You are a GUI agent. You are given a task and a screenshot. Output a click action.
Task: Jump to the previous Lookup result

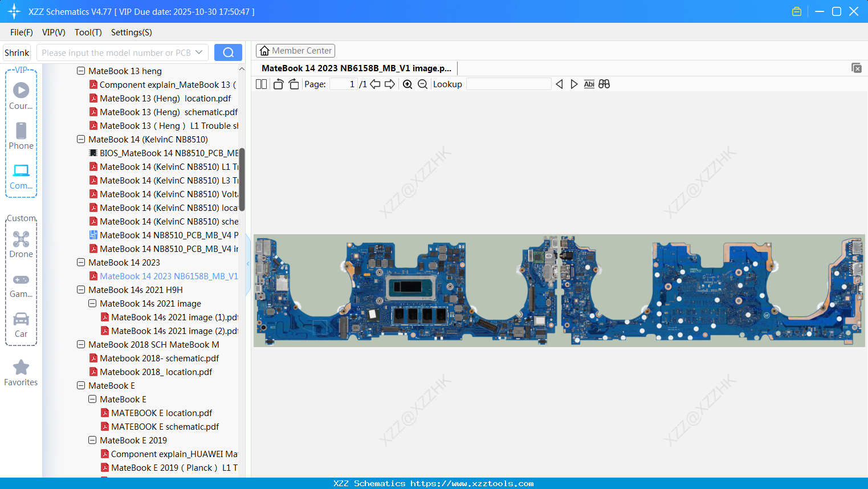tap(559, 84)
